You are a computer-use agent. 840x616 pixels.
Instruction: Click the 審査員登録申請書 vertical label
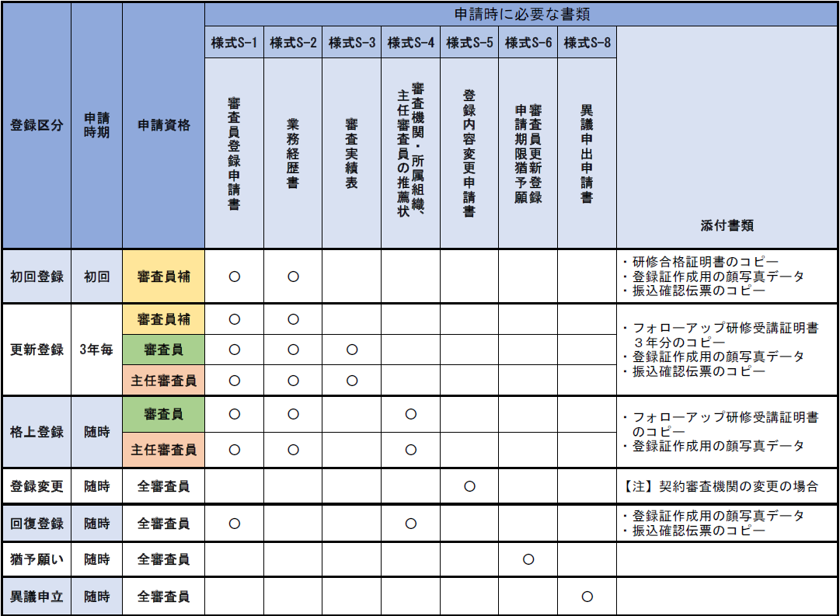coord(234,154)
